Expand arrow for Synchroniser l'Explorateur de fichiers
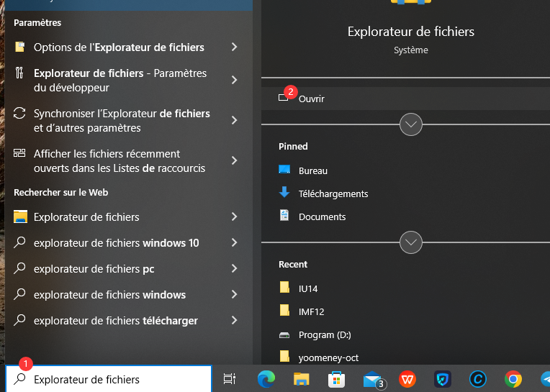This screenshot has height=392, width=550. click(234, 120)
